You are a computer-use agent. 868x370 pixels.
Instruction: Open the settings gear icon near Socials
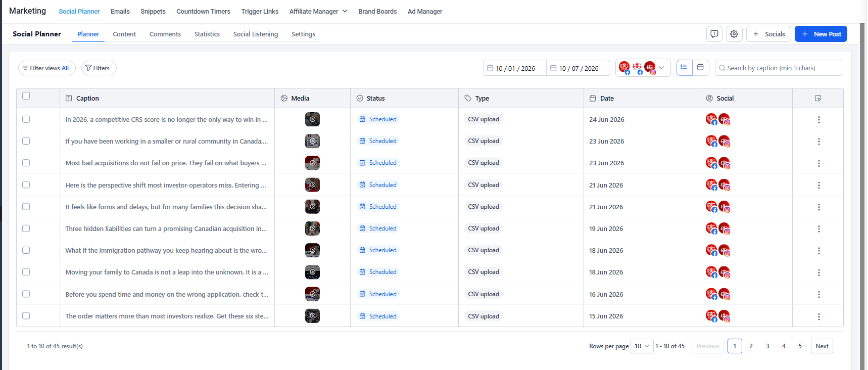point(734,34)
